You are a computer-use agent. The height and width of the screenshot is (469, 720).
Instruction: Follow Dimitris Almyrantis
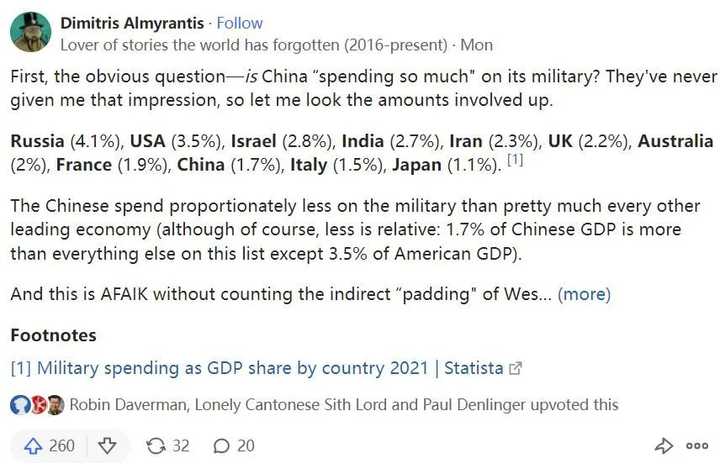pos(239,23)
